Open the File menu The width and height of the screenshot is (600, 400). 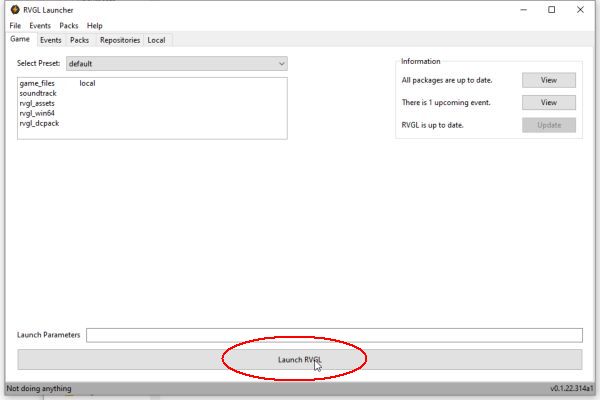[x=15, y=26]
